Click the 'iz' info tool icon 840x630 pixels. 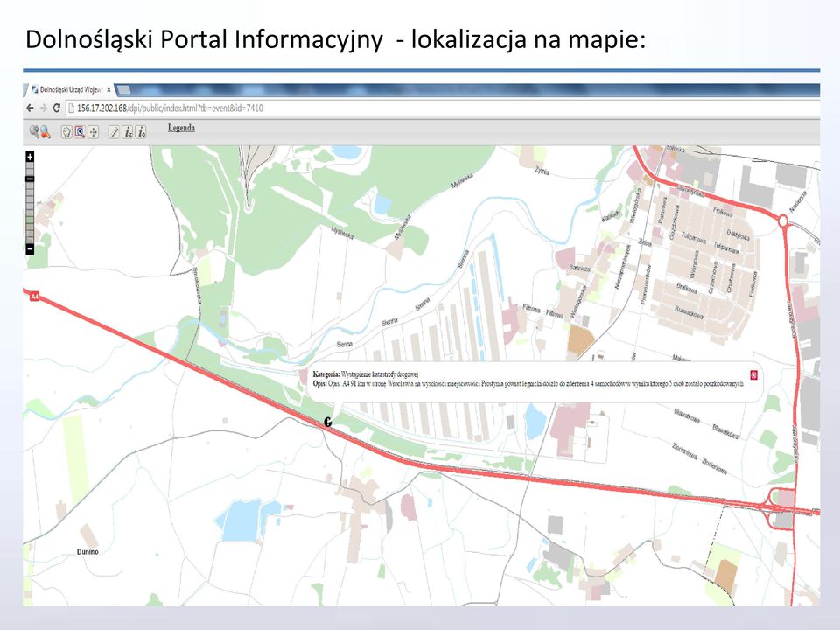128,132
